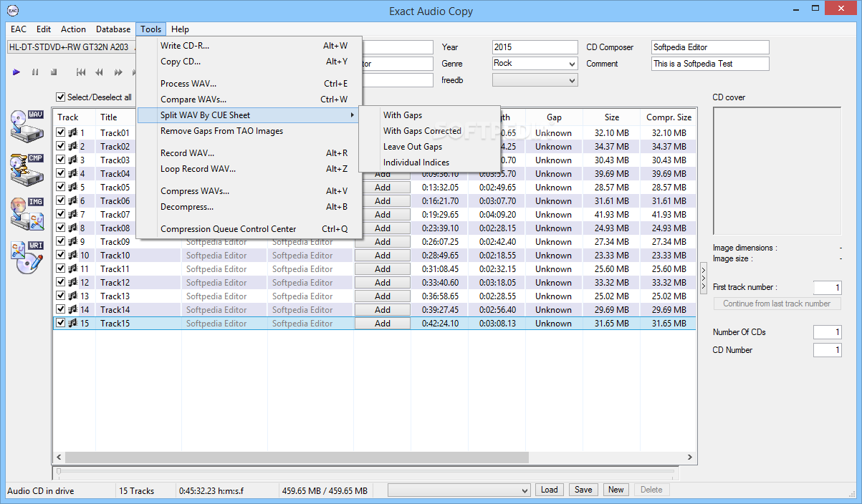Expand the Split WAV By CUE Sheet submenu
The height and width of the screenshot is (504, 862).
point(249,115)
